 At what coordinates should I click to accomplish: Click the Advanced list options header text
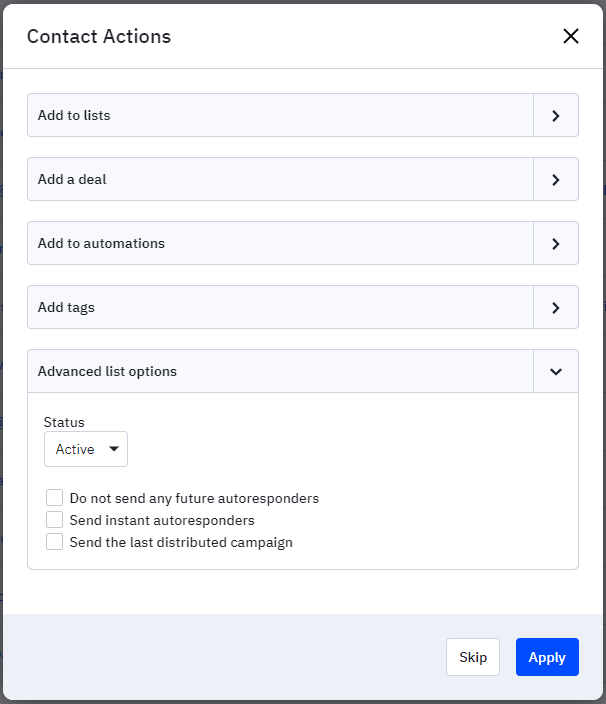pyautogui.click(x=107, y=371)
